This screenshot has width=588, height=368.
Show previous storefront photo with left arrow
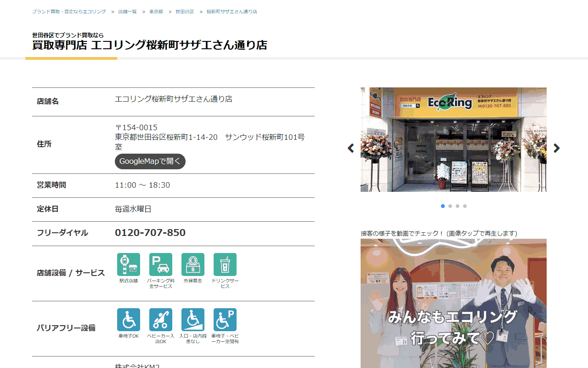[351, 148]
